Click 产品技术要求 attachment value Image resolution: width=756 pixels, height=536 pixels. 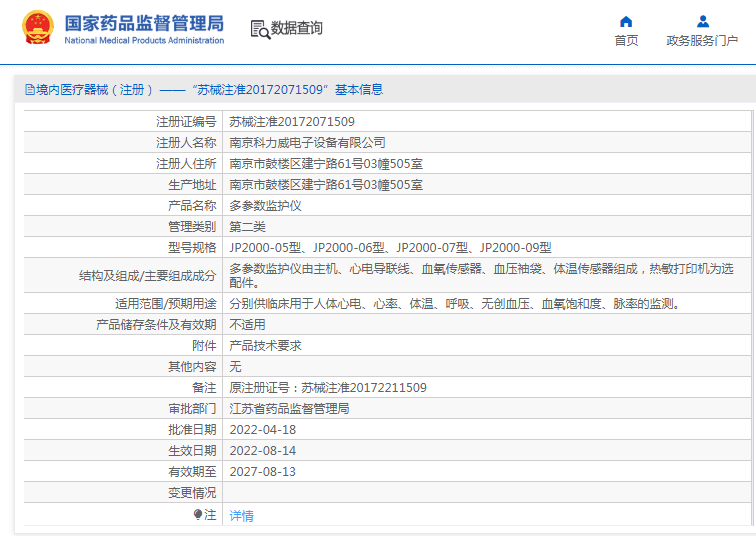(265, 346)
